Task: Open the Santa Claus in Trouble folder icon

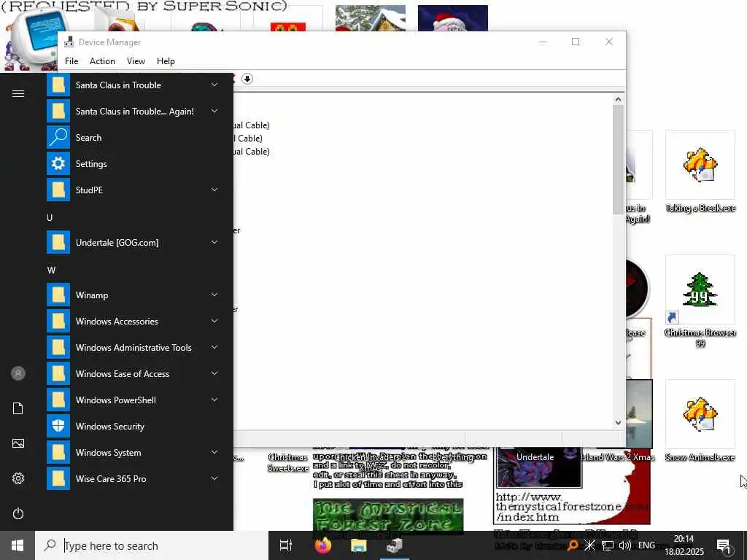Action: tap(58, 85)
